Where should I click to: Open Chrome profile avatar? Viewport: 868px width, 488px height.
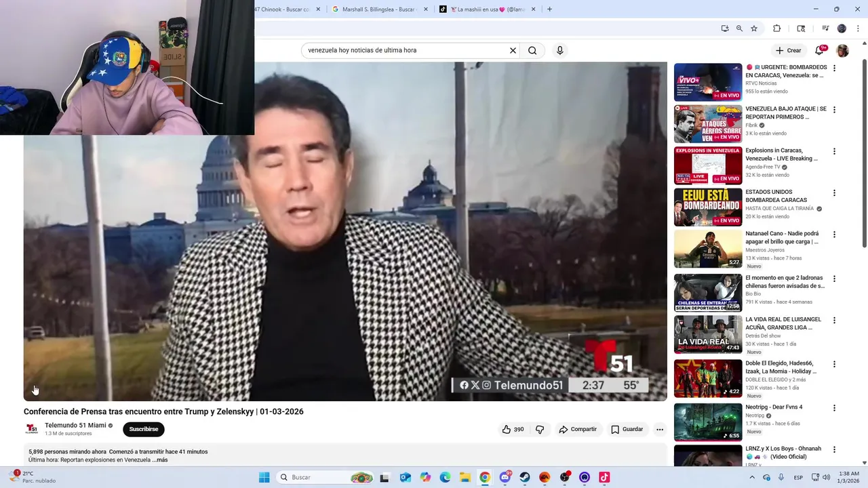[x=842, y=28]
